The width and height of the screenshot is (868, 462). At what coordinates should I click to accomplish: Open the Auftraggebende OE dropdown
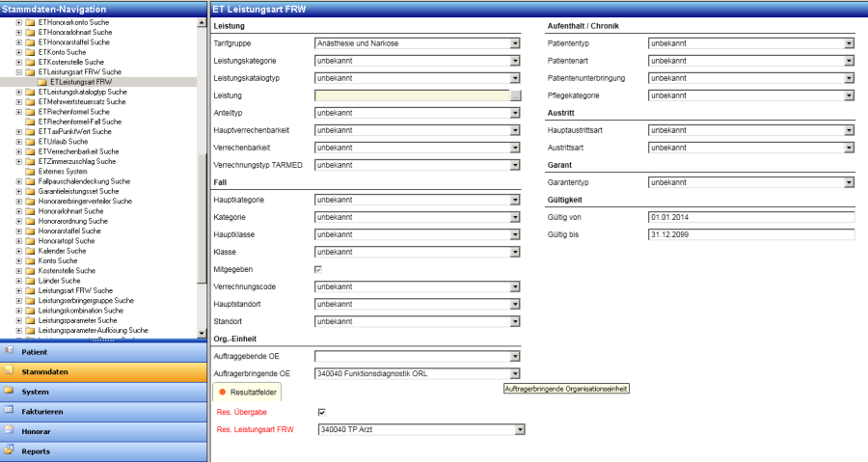(515, 356)
